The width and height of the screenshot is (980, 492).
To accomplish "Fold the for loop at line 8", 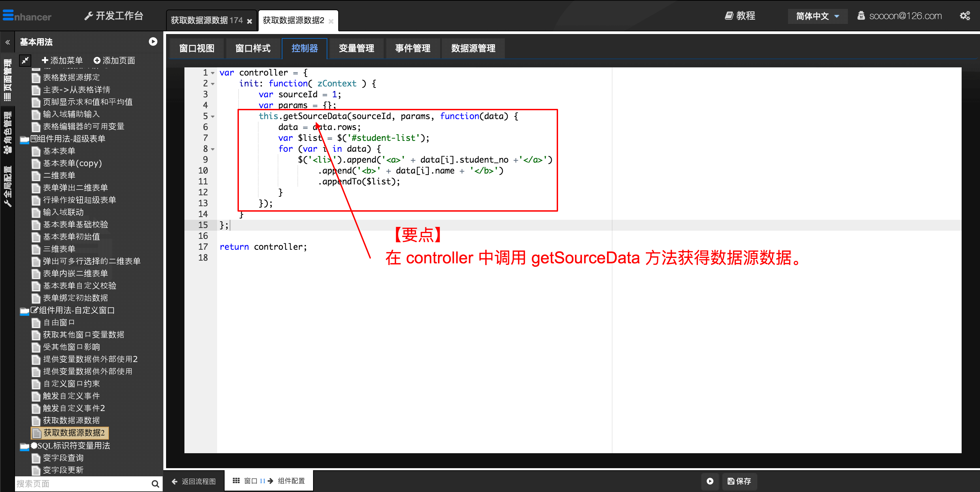I will pyautogui.click(x=213, y=150).
